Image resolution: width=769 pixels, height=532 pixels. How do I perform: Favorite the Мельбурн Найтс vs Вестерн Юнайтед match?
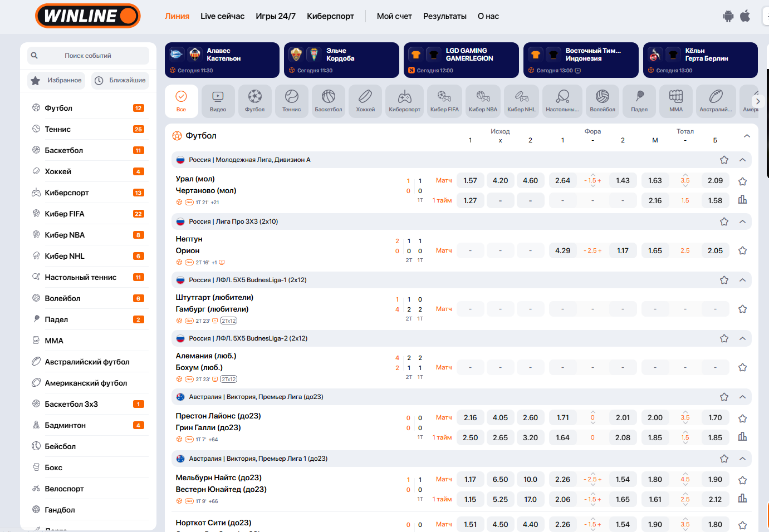coord(742,480)
